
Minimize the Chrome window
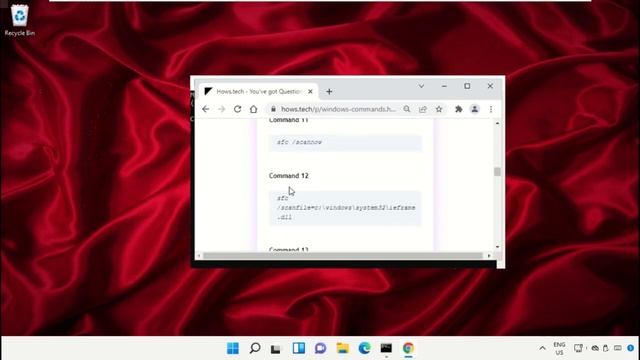click(444, 86)
